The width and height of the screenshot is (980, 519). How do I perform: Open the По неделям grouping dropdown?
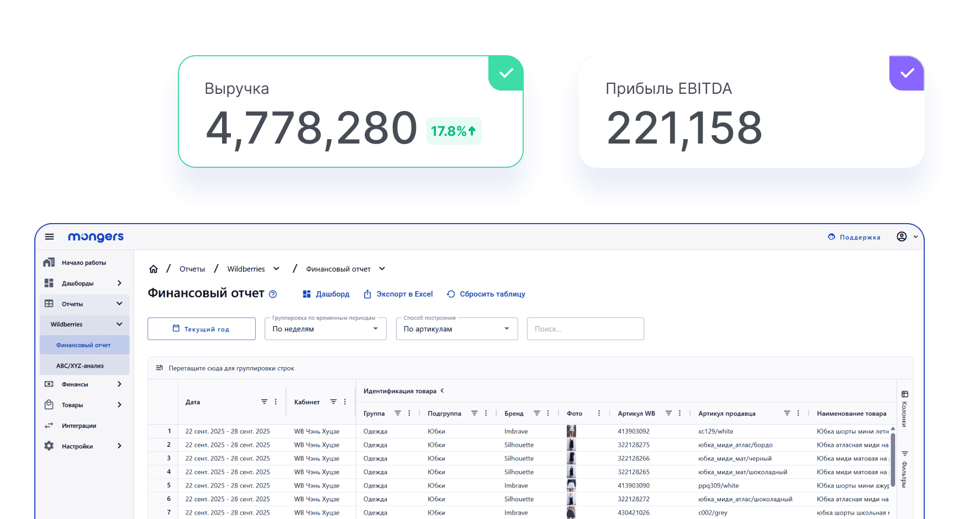(325, 329)
